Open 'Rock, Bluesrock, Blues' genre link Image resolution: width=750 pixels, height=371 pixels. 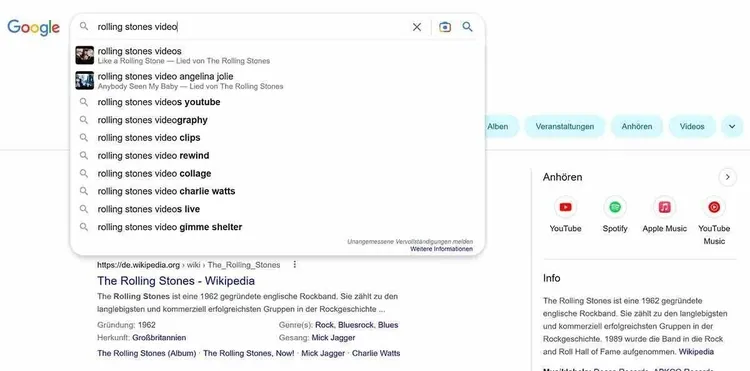[356, 325]
